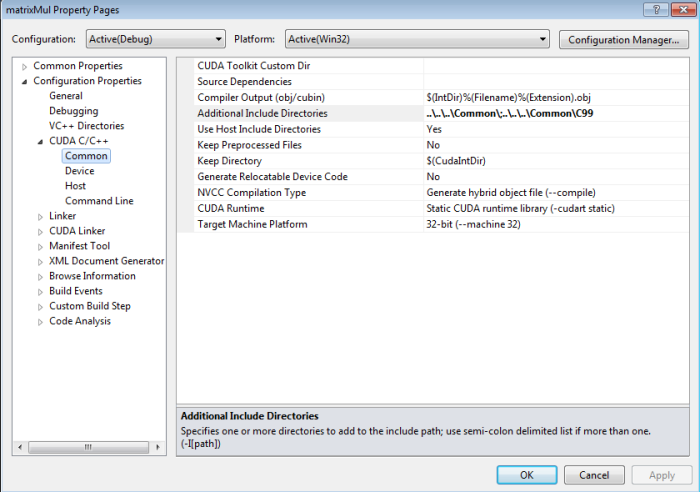Collapse the CUDA C/C++ tree node
This screenshot has height=492, width=700.
[x=41, y=141]
